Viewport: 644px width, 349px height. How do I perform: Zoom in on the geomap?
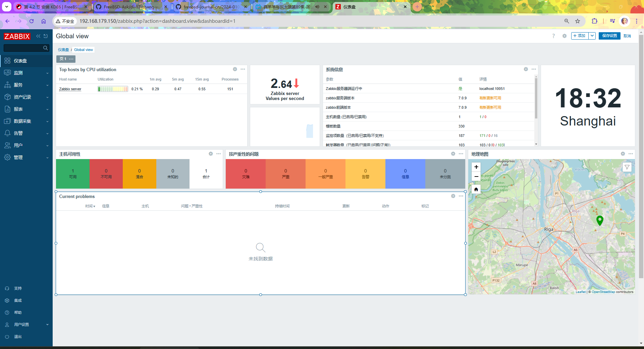click(x=476, y=167)
